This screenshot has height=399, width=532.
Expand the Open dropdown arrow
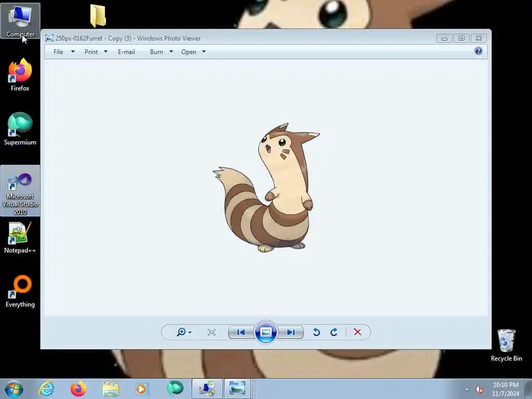(x=204, y=51)
